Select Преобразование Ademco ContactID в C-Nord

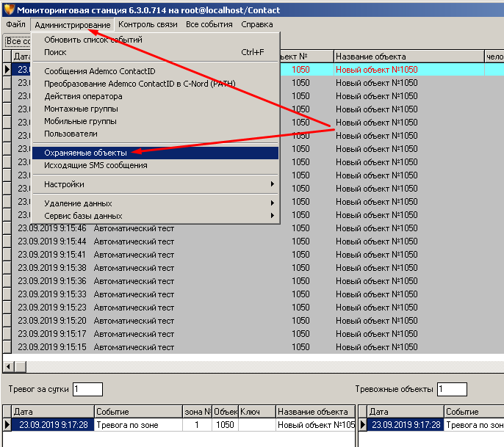point(155,84)
